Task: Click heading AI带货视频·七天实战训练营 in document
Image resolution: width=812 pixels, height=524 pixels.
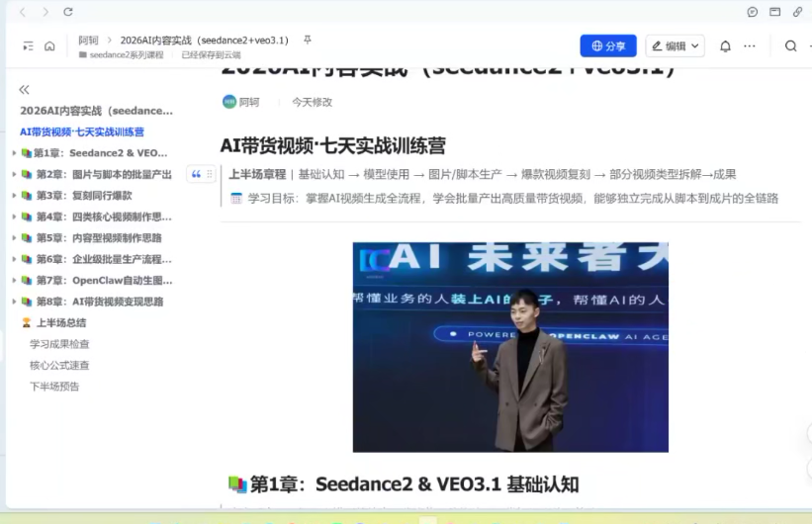Action: tap(332, 146)
